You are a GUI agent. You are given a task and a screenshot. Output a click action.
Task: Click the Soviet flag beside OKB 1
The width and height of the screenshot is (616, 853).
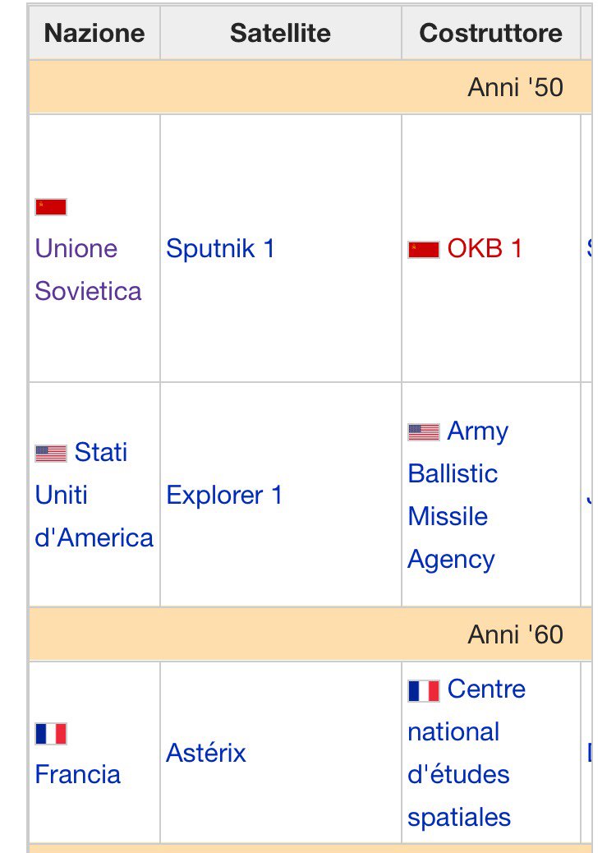tap(424, 249)
